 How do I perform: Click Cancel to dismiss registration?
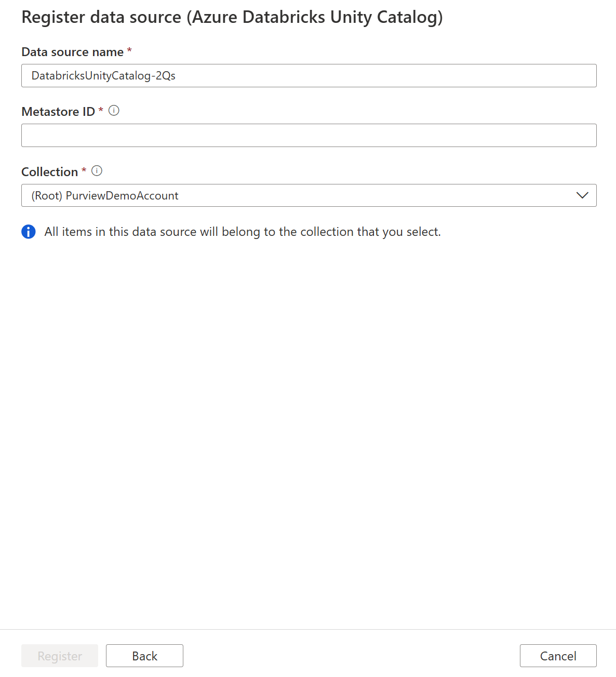(x=558, y=656)
